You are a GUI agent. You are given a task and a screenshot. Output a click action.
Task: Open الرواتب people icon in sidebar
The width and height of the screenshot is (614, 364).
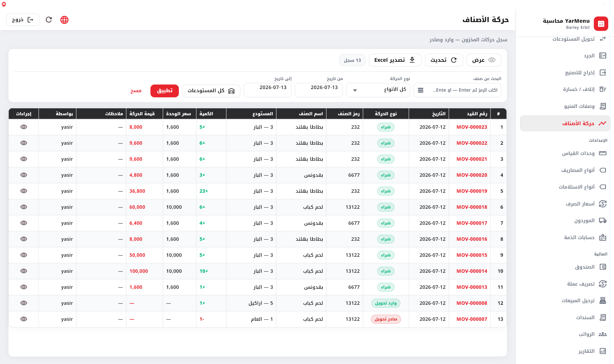(x=603, y=334)
